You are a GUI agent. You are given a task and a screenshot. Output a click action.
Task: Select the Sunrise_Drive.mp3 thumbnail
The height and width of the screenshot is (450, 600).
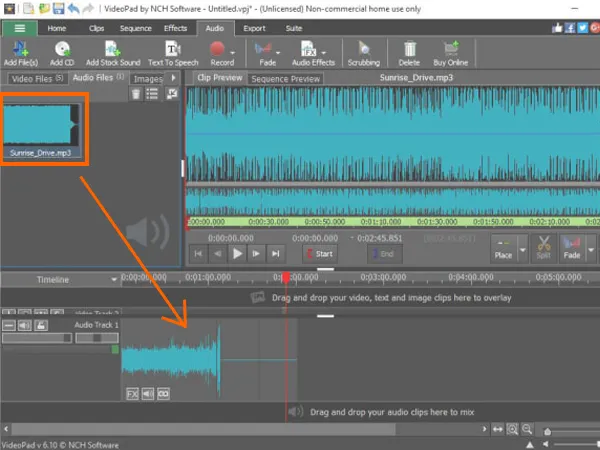(x=42, y=130)
